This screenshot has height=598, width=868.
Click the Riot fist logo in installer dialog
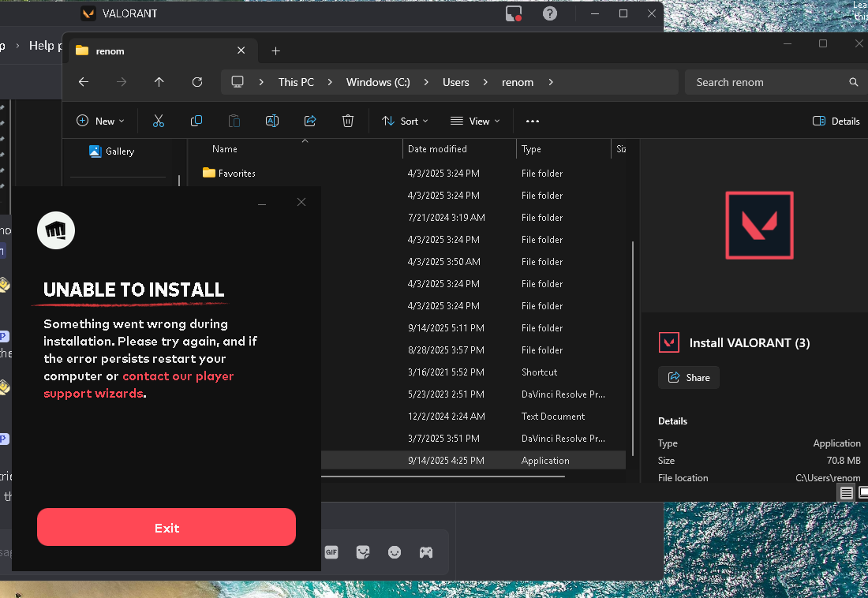(x=56, y=230)
